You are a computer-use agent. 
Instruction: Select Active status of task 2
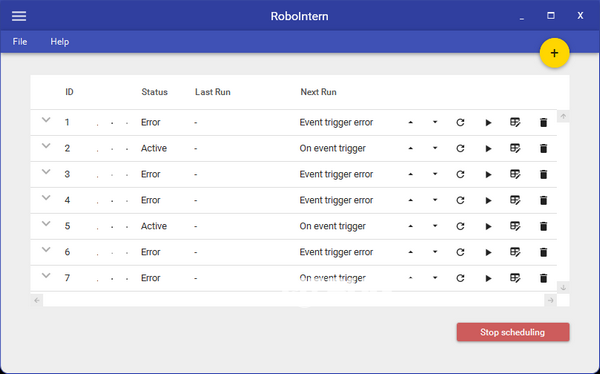pyautogui.click(x=154, y=149)
